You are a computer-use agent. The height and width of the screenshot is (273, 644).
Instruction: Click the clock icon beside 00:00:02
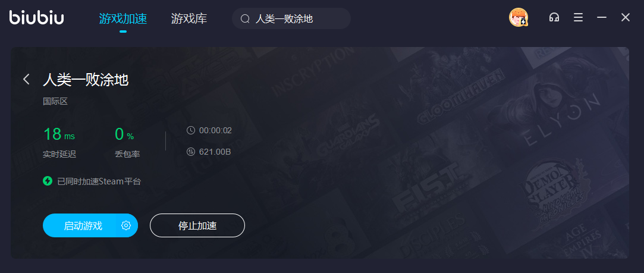coord(190,130)
